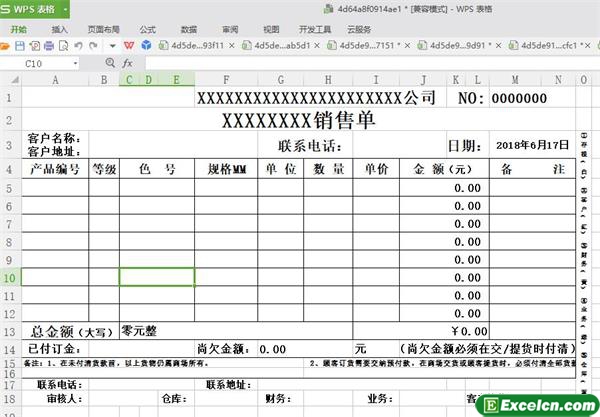600x417 pixels.
Task: Click the 0000000 number cell
Action: click(532, 98)
